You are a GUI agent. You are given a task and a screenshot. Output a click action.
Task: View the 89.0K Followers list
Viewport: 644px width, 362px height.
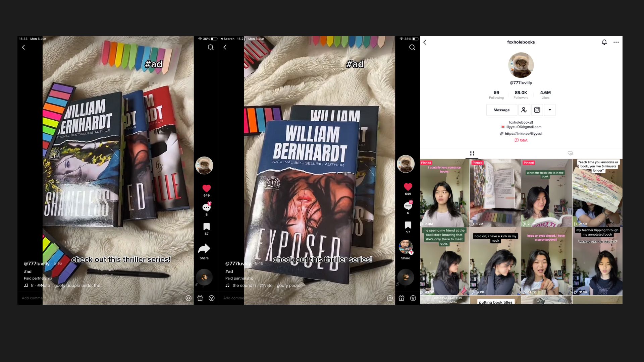(521, 95)
